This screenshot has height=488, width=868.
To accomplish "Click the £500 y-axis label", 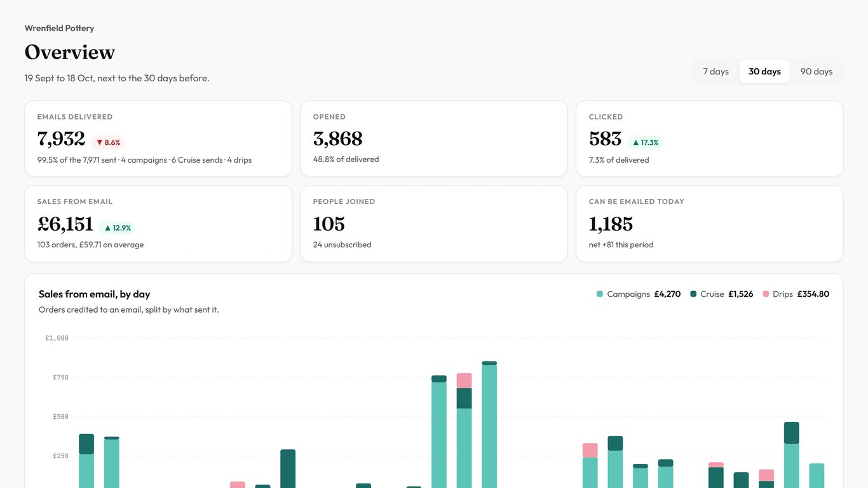I will (x=60, y=417).
